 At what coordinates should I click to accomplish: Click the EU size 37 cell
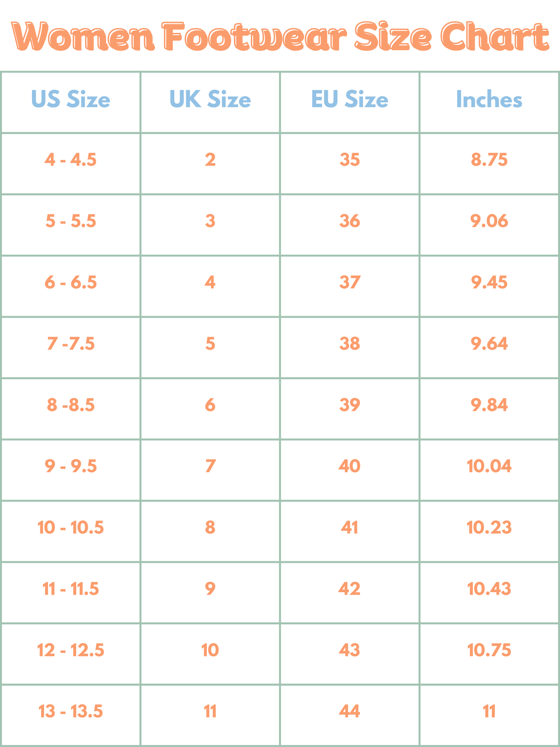click(x=350, y=282)
